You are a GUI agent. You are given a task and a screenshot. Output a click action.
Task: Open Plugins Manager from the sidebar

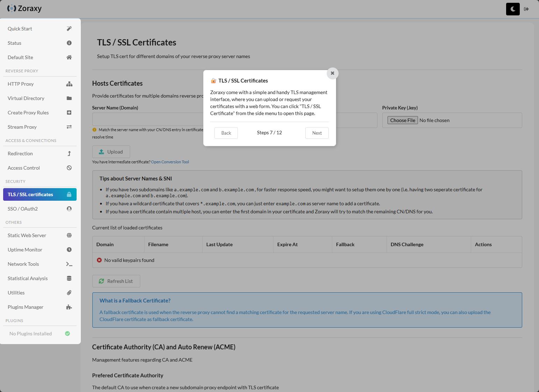click(x=40, y=307)
